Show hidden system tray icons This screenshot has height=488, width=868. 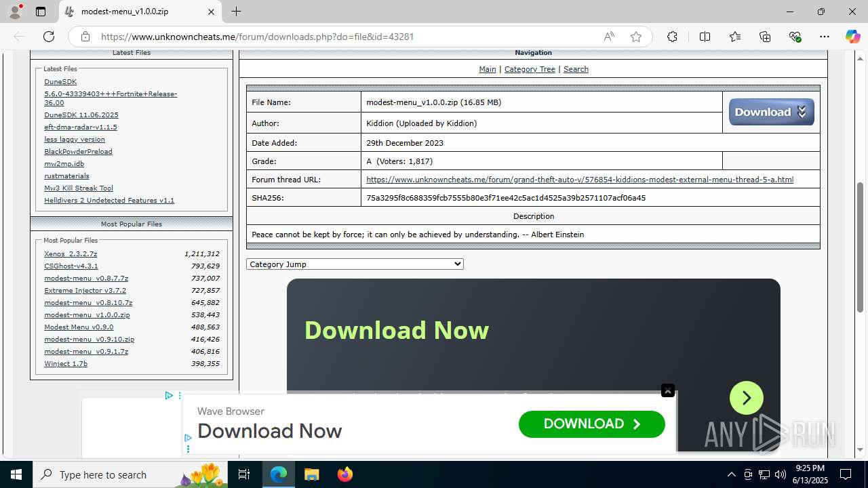point(731,474)
